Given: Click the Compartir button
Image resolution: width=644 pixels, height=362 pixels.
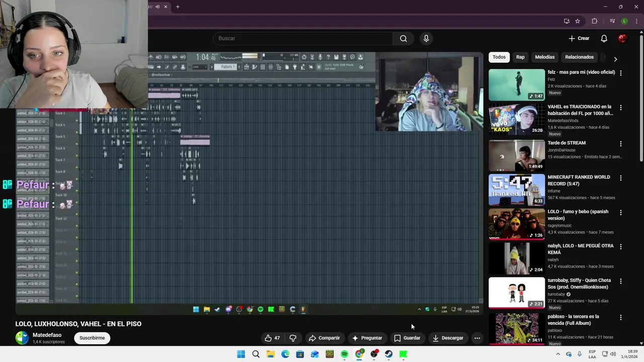Looking at the screenshot, I should [325, 338].
